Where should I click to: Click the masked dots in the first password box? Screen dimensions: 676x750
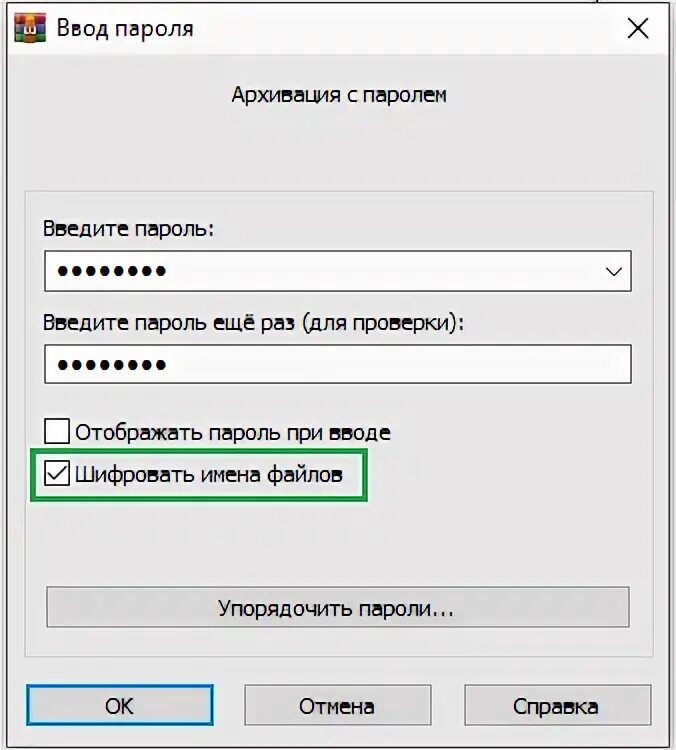[112, 271]
